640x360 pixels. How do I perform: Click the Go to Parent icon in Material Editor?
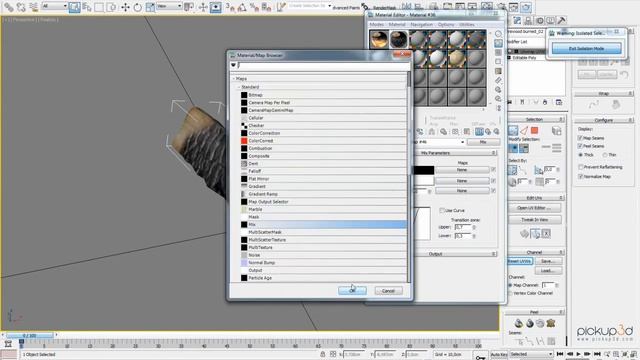[x=488, y=131]
